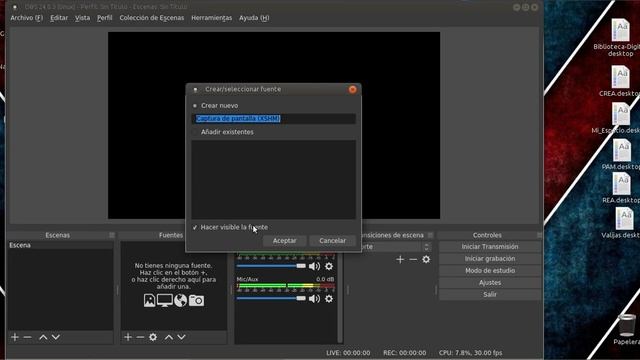This screenshot has width=640, height=360.
Task: Open the Perfil menu
Action: (x=104, y=18)
